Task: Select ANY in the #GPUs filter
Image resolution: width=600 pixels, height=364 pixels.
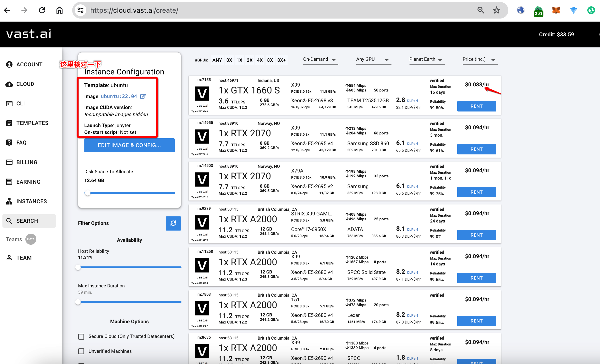Action: click(x=217, y=60)
